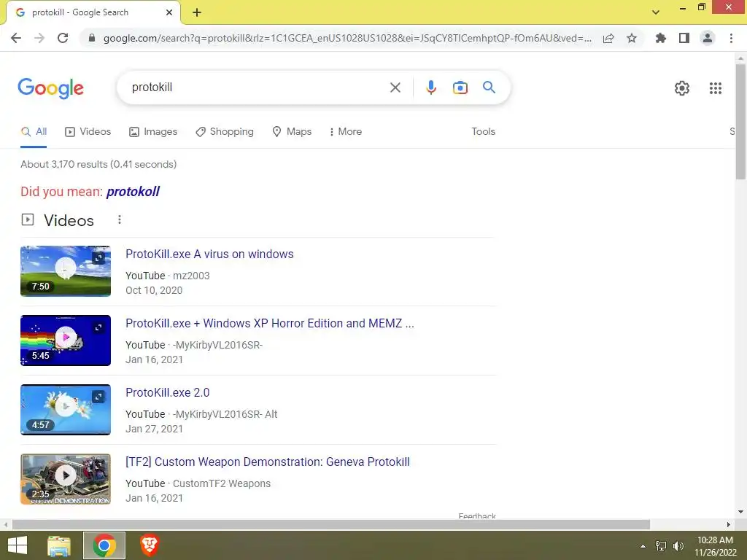The image size is (747, 560).
Task: View site lock information icon
Action: pos(92,38)
